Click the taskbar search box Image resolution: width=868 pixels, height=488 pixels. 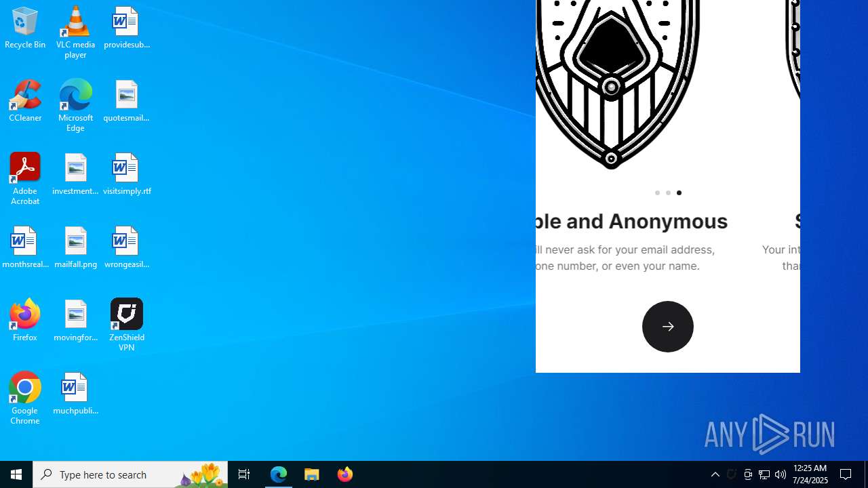point(130,474)
